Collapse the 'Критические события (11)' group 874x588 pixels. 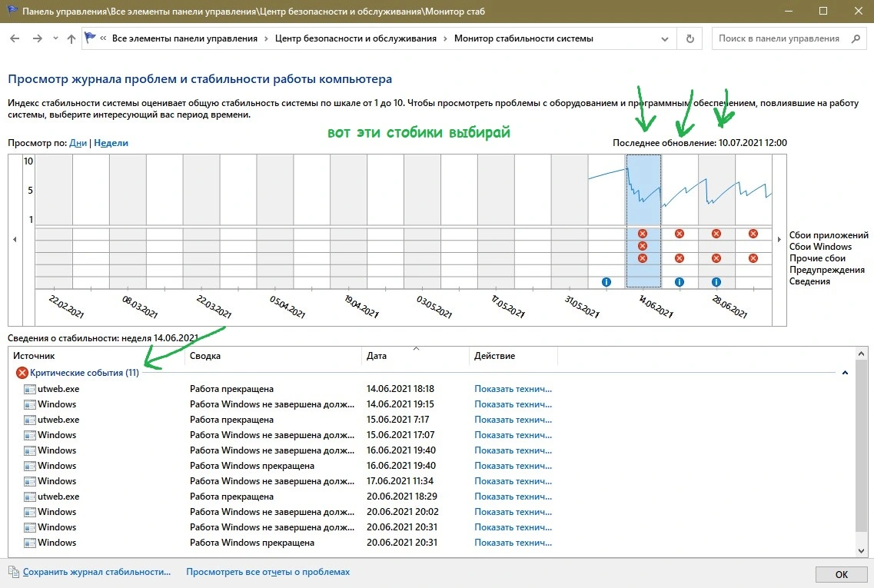845,373
